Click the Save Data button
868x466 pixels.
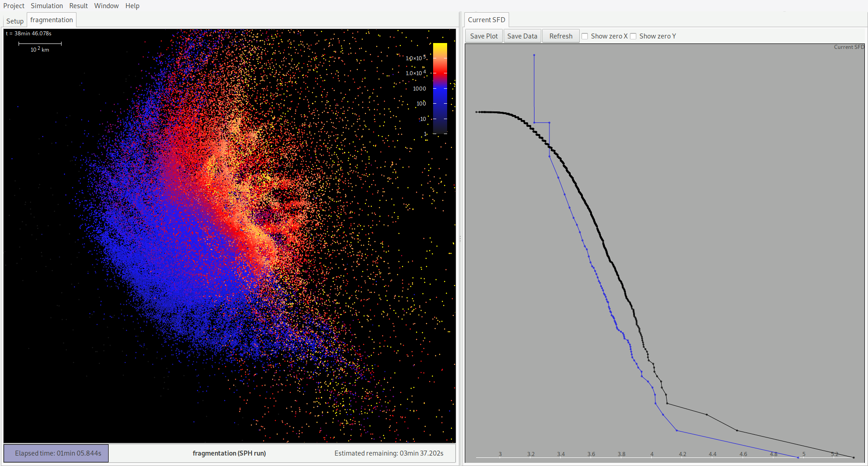coord(522,36)
